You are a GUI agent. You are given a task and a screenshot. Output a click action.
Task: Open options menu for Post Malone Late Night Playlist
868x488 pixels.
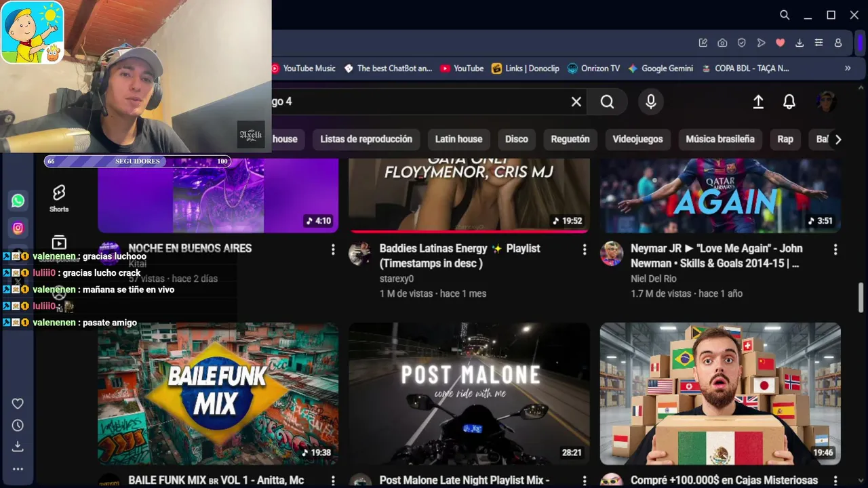click(x=585, y=481)
